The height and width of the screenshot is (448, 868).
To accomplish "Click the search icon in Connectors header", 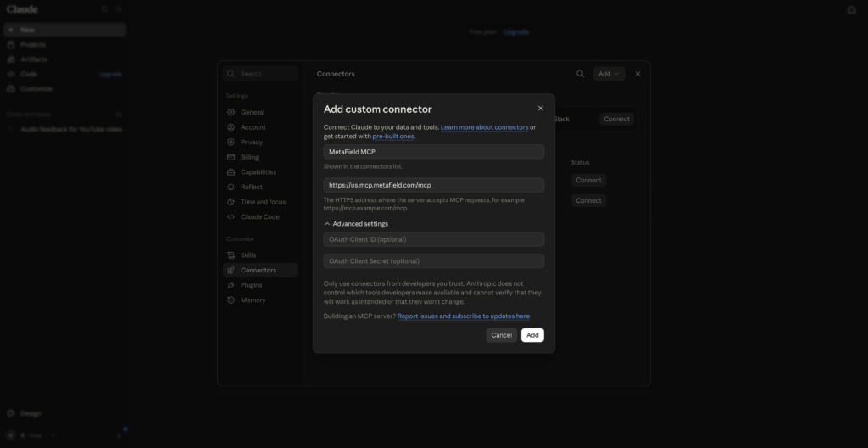I will (x=580, y=74).
